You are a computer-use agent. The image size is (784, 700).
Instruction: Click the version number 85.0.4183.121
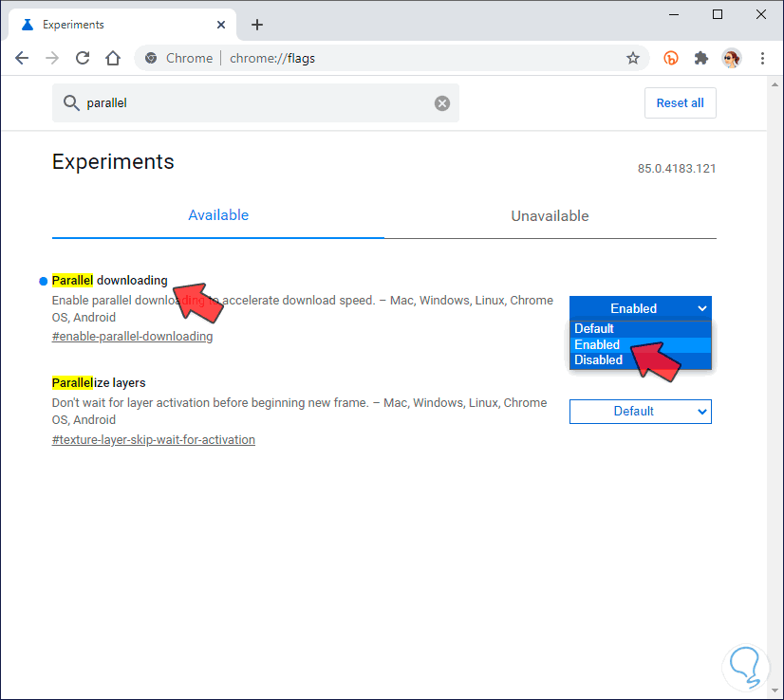pyautogui.click(x=677, y=169)
